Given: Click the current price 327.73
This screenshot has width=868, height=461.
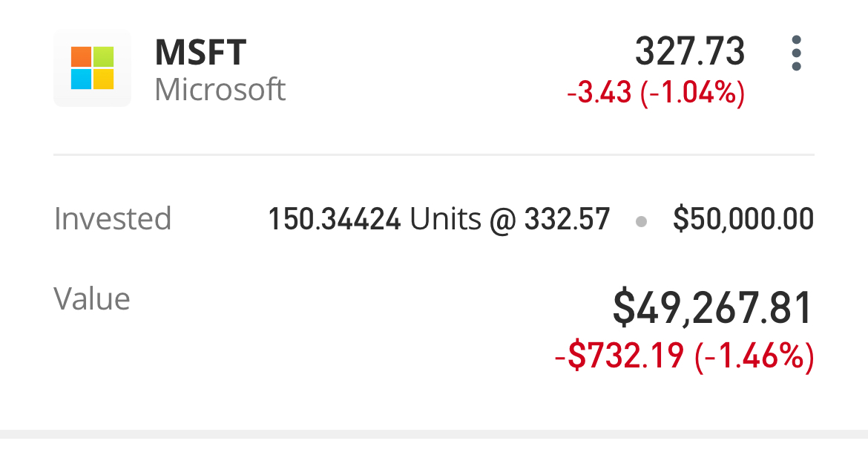Looking at the screenshot, I should click(x=690, y=52).
